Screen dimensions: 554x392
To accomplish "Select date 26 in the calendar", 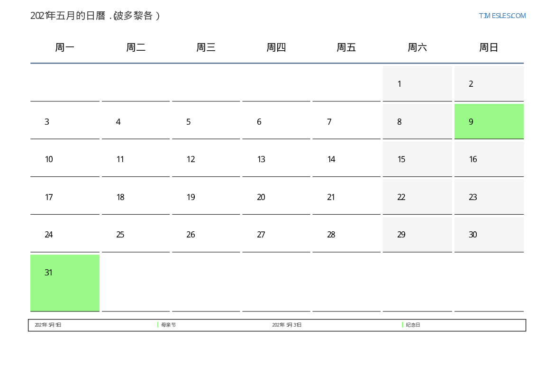I will tap(206, 234).
